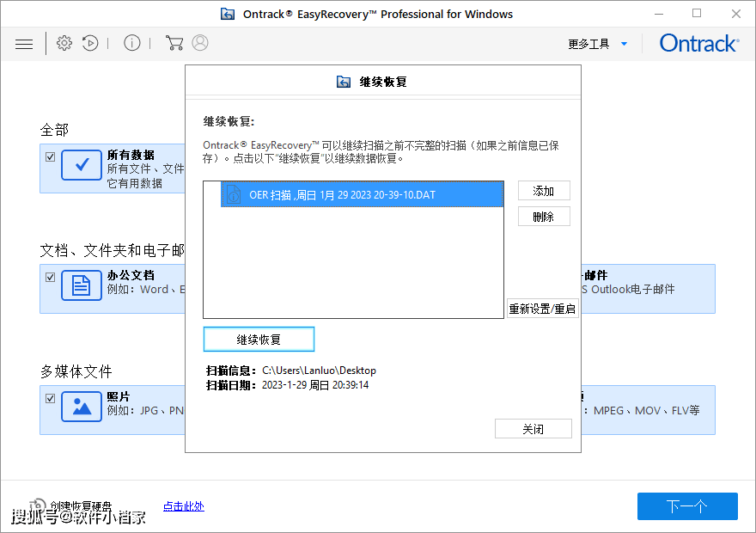Maximize the EasyRecovery window
This screenshot has width=756, height=533.
pyautogui.click(x=697, y=14)
